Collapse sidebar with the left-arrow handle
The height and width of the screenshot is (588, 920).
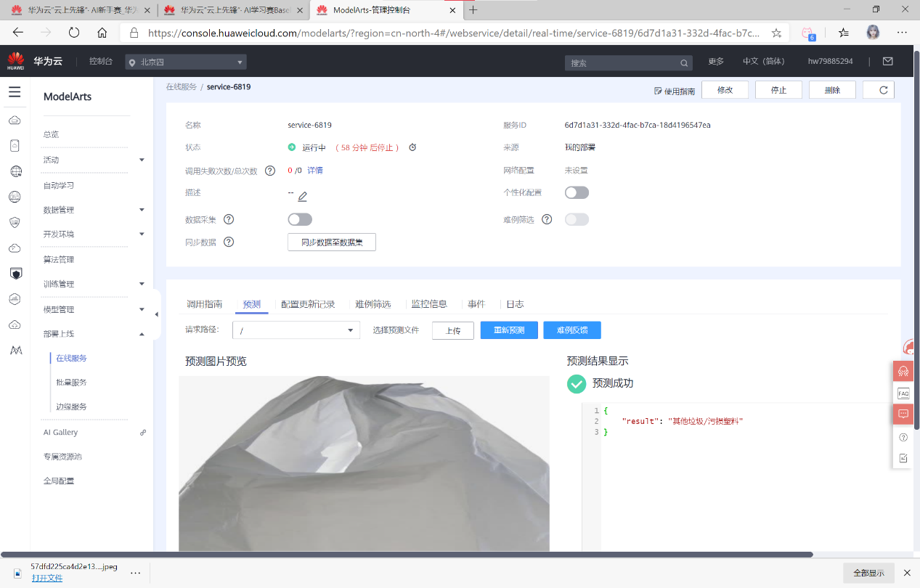[157, 314]
